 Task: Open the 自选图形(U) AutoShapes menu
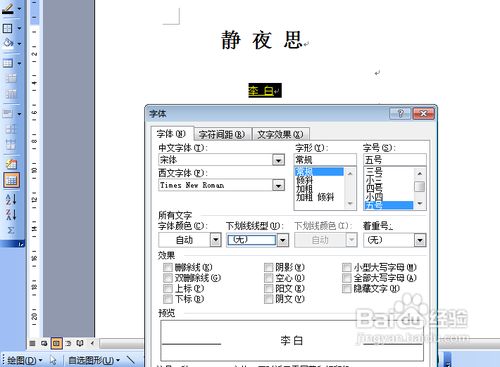pyautogui.click(x=94, y=360)
